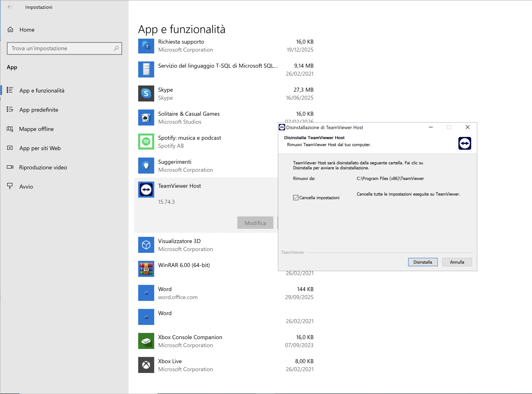Click the Annulla button in dialog

pyautogui.click(x=457, y=262)
